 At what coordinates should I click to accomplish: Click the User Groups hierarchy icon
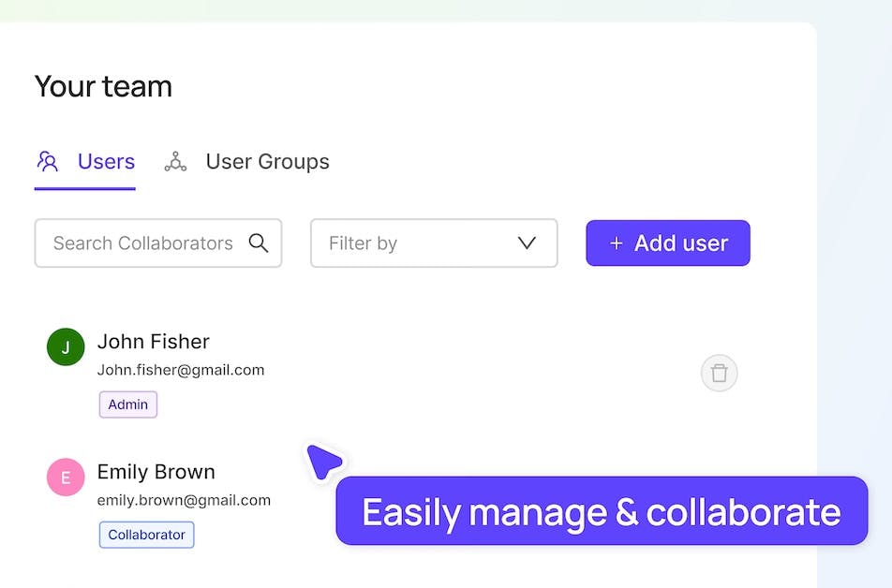tap(175, 161)
